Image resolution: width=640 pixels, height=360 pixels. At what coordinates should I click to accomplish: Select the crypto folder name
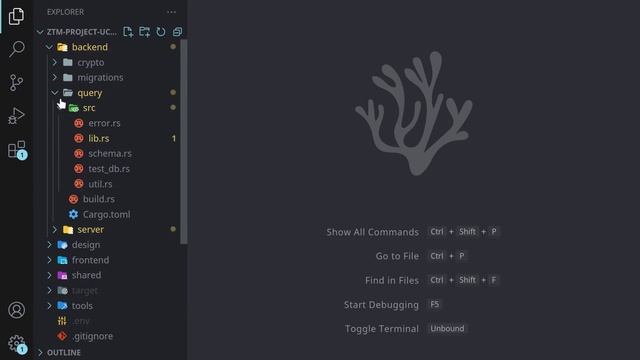click(91, 62)
